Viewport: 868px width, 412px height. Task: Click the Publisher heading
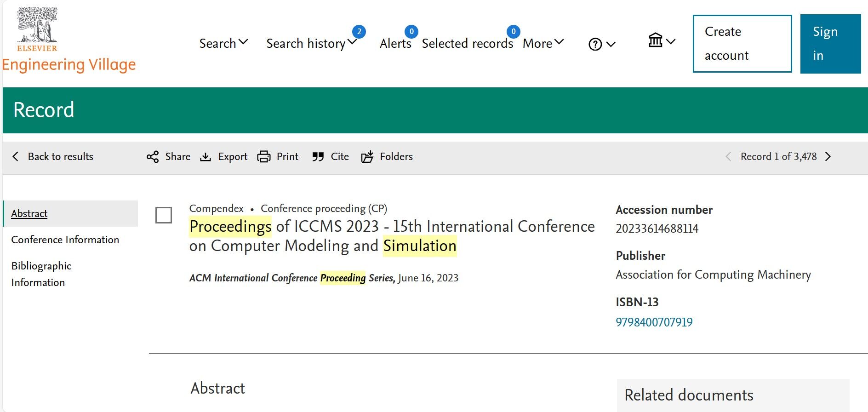click(x=640, y=256)
